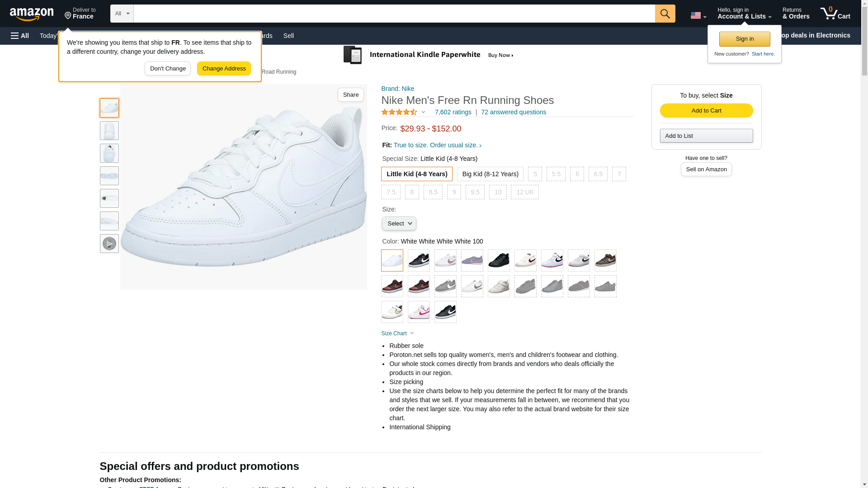Select Big Kid (8-12 Years) size option
The width and height of the screenshot is (868, 488).
[490, 174]
